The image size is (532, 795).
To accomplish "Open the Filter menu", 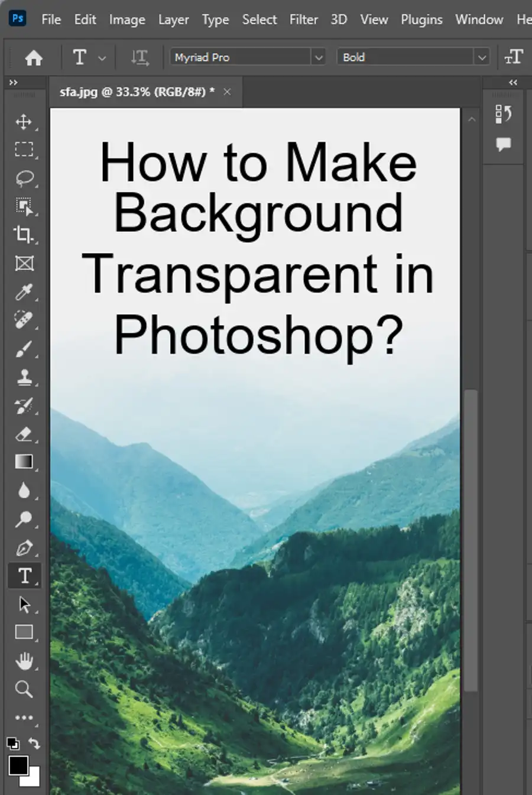I will click(304, 20).
